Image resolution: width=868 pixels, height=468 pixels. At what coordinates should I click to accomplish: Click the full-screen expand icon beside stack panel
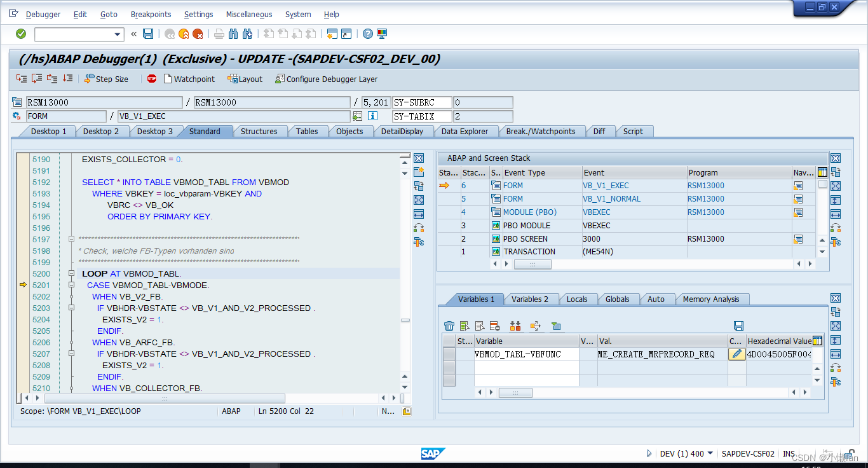[836, 187]
